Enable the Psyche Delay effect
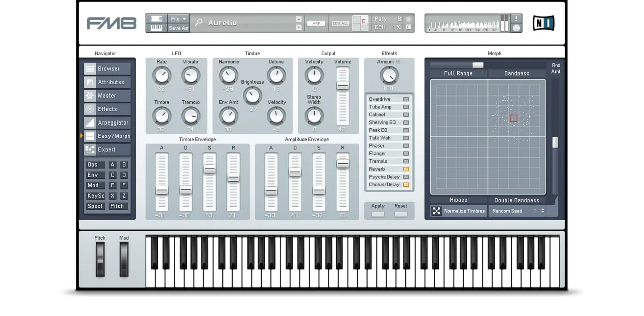The height and width of the screenshot is (316, 644). tap(406, 177)
